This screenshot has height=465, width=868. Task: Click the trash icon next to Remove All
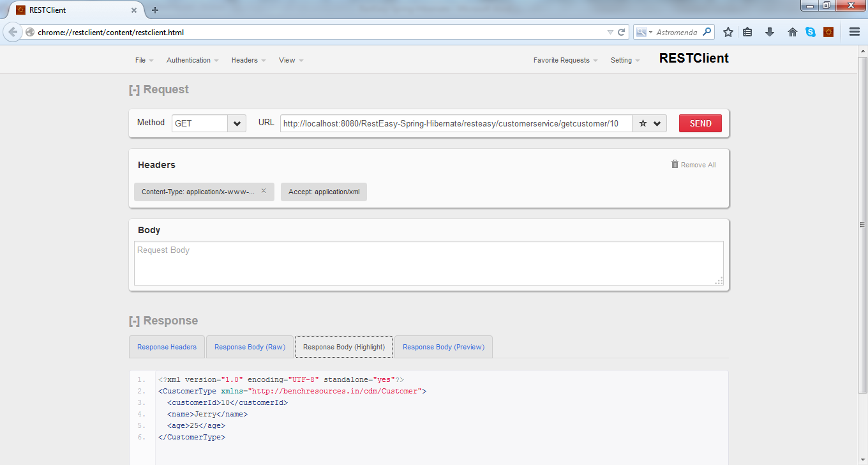click(675, 164)
